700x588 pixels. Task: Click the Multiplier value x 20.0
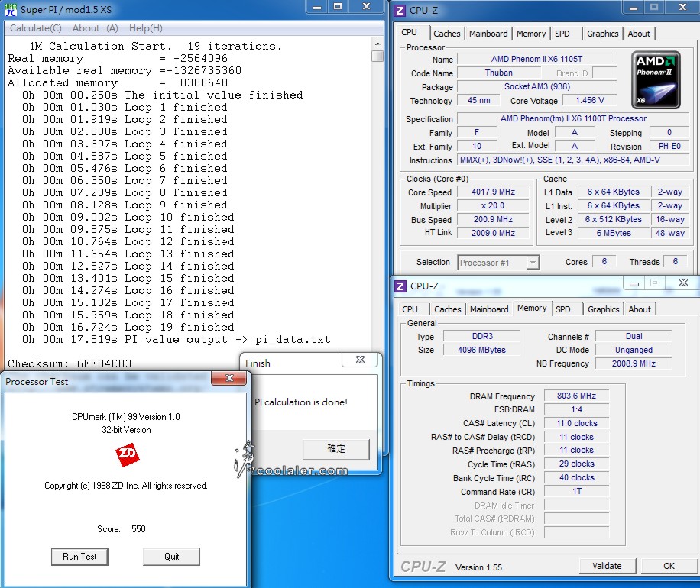coord(493,206)
